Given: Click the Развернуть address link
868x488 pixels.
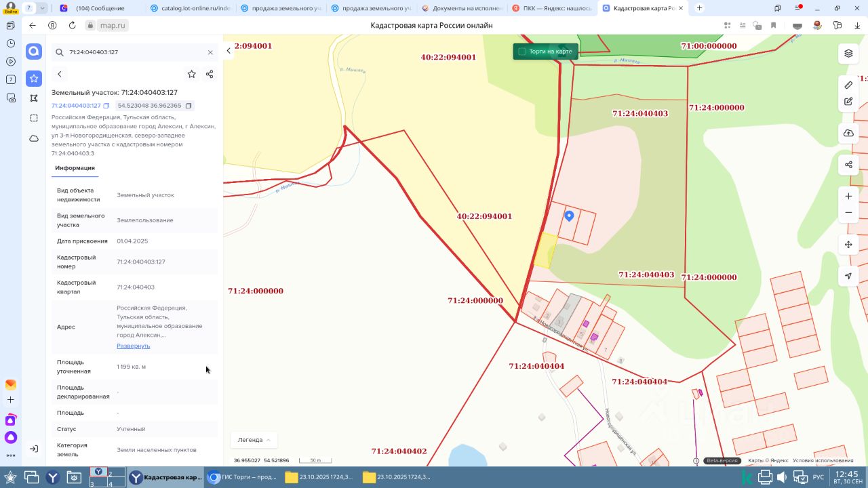Looking at the screenshot, I should pyautogui.click(x=133, y=346).
